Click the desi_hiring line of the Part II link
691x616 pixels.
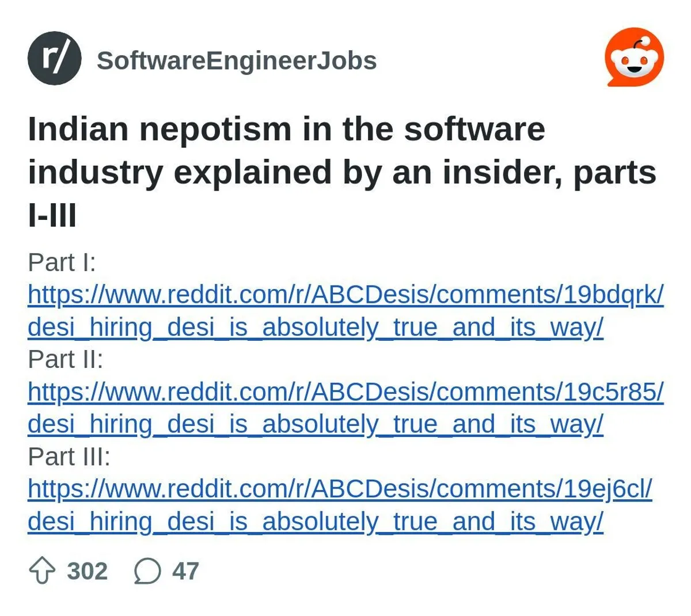(x=314, y=424)
